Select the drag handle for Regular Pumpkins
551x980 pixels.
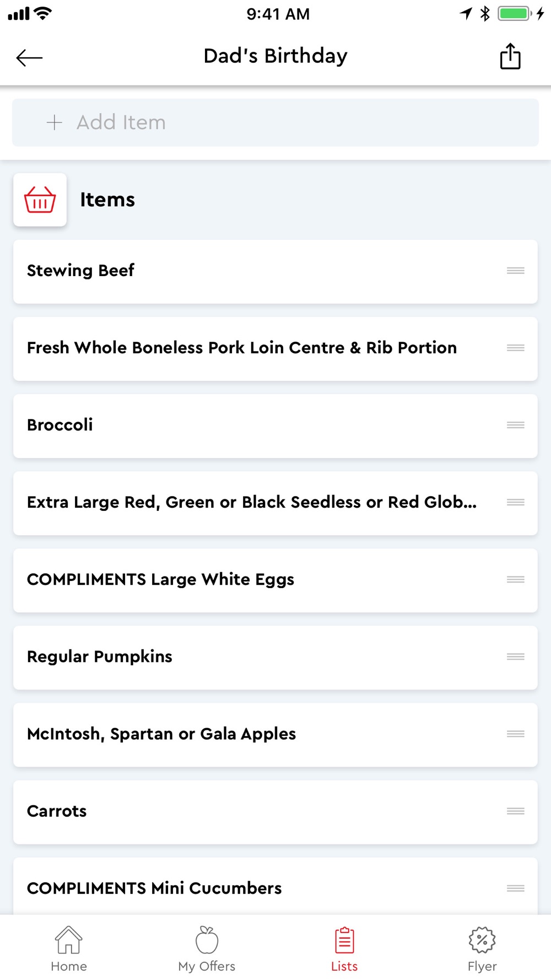pyautogui.click(x=515, y=656)
